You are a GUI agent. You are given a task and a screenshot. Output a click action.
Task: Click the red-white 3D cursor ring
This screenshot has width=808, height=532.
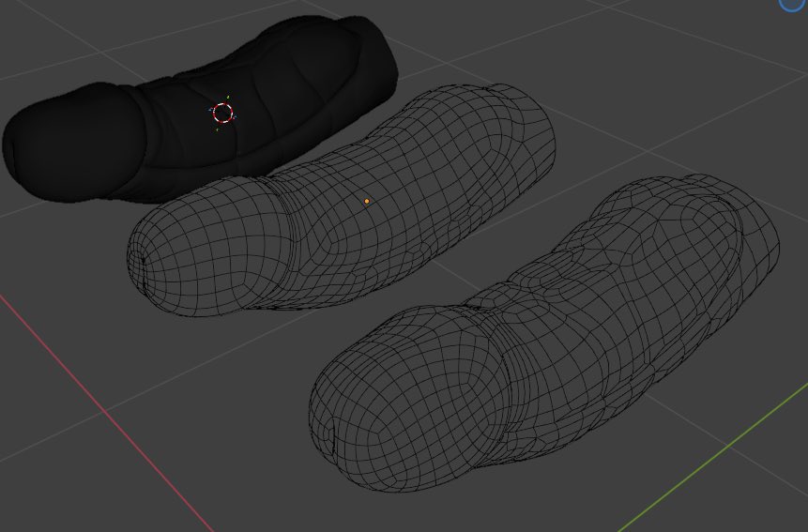223,113
